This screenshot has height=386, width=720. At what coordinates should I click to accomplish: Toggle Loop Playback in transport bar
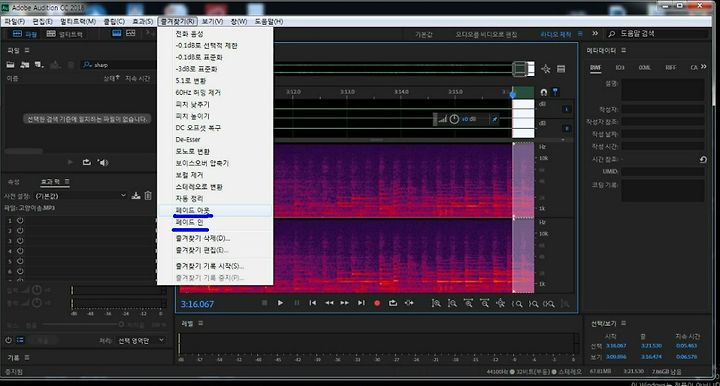point(393,303)
